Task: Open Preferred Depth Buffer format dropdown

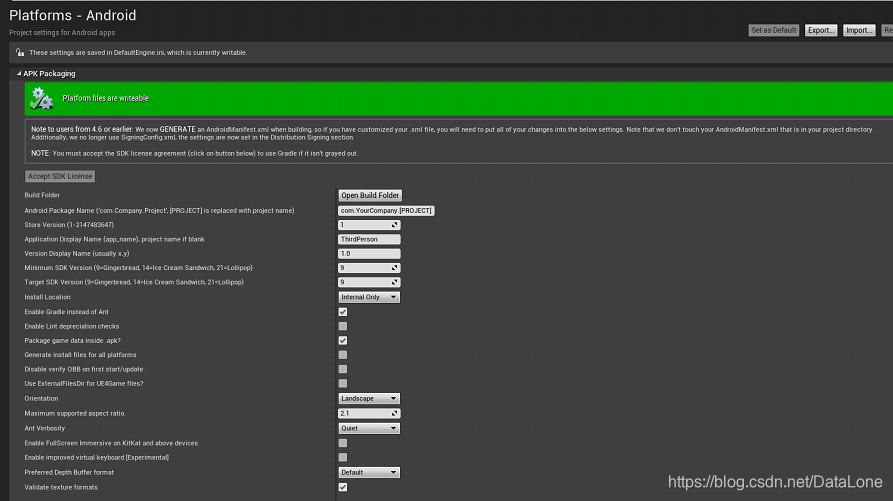Action: tap(369, 473)
